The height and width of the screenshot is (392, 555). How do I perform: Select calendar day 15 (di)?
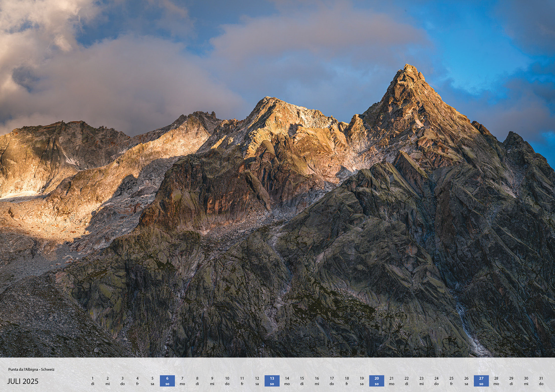tap(302, 381)
